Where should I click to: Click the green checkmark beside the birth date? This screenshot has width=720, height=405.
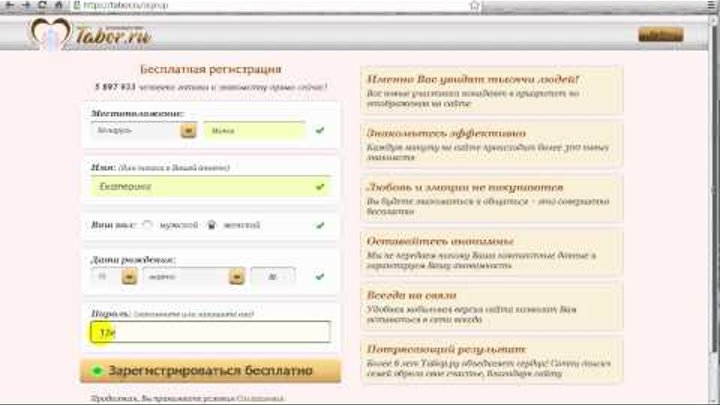point(320,276)
